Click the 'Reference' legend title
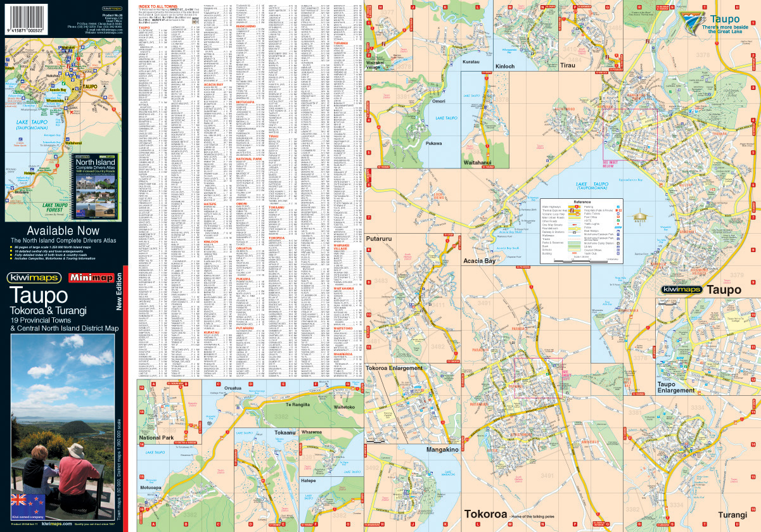 [x=582, y=202]
